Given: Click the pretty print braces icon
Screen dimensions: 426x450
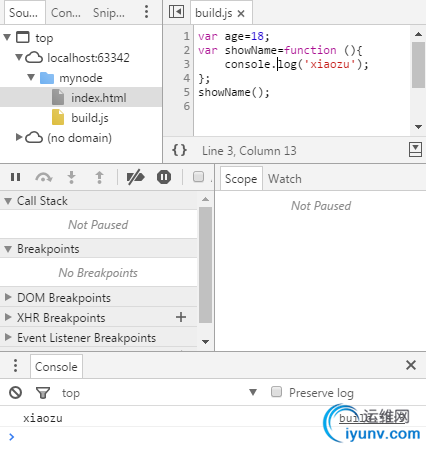Looking at the screenshot, I should 179,150.
